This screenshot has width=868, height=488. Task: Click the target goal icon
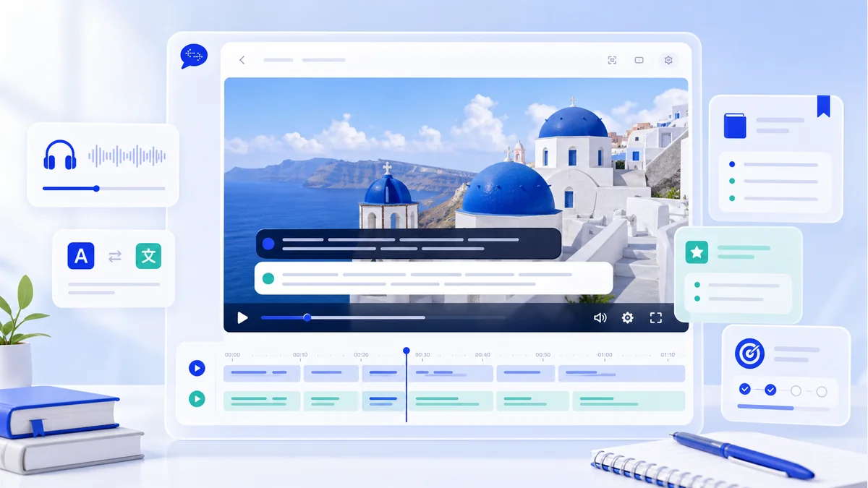click(x=749, y=354)
